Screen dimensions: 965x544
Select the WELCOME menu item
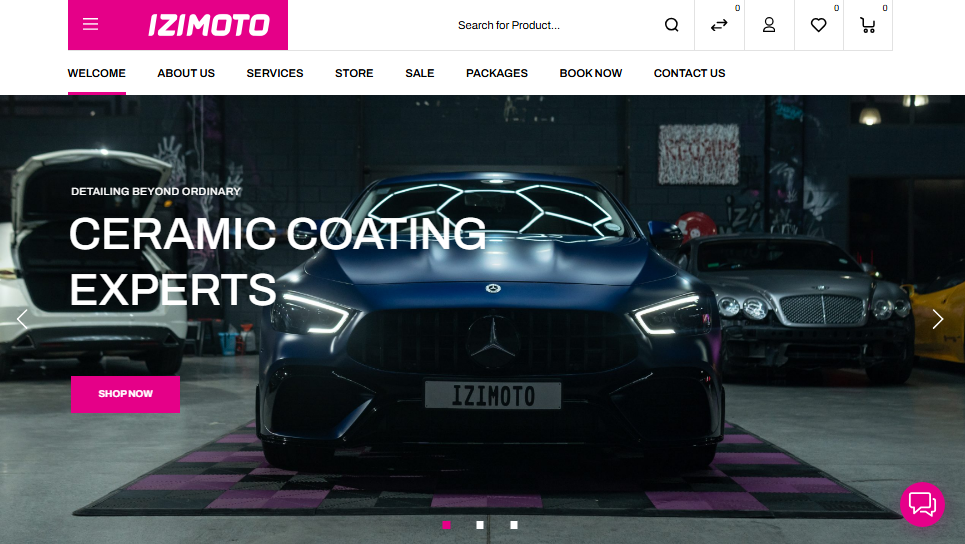(x=97, y=73)
